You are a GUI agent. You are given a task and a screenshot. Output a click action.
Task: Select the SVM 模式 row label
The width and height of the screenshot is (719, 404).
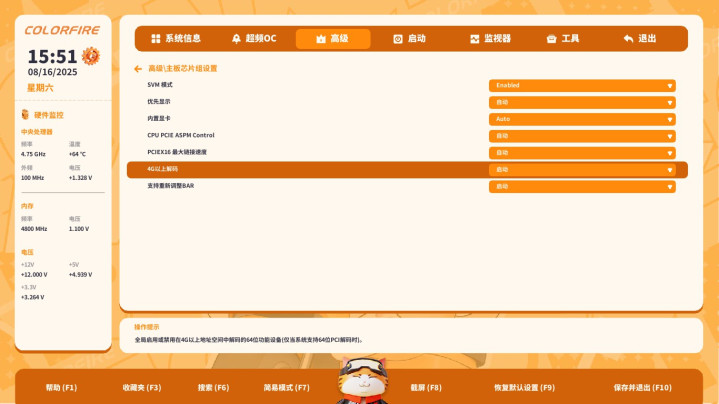pyautogui.click(x=160, y=85)
